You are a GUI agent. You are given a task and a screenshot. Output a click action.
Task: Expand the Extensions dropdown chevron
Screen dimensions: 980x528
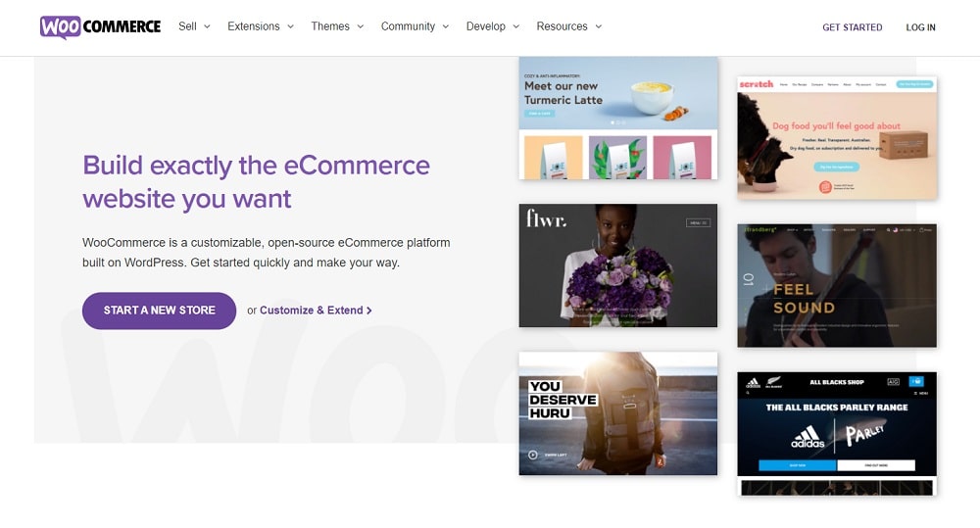(290, 26)
